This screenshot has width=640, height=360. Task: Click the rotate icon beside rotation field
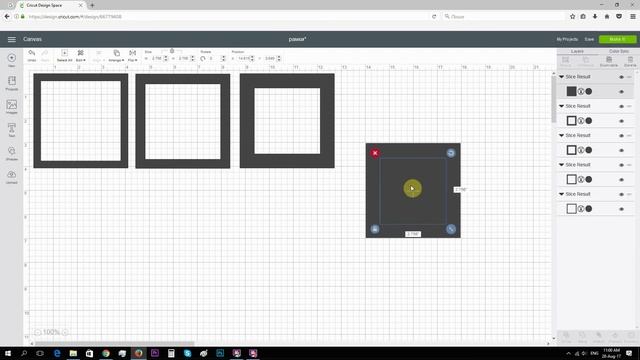(203, 59)
